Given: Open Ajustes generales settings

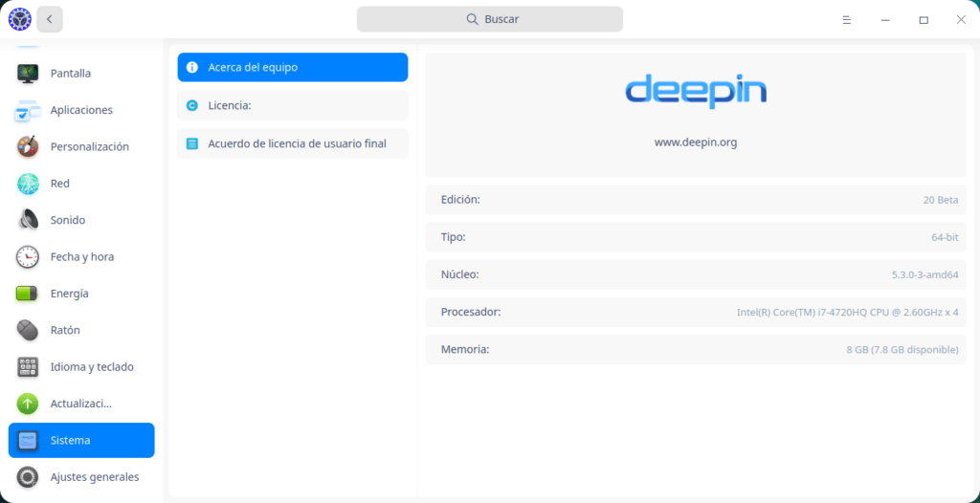Looking at the screenshot, I should click(81, 477).
